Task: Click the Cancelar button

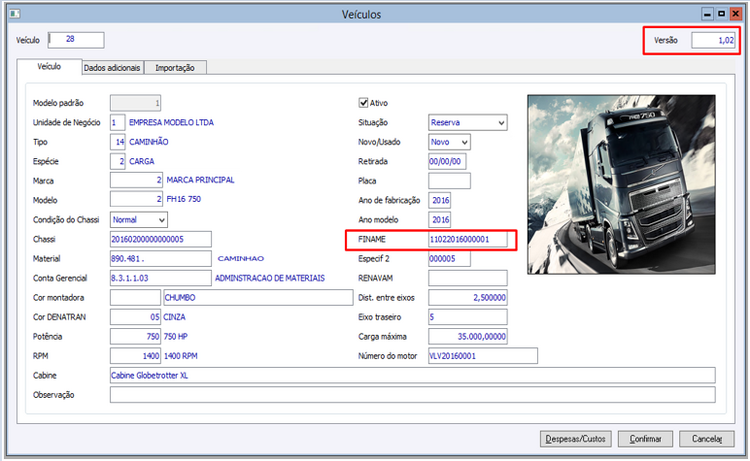Action: 706,439
